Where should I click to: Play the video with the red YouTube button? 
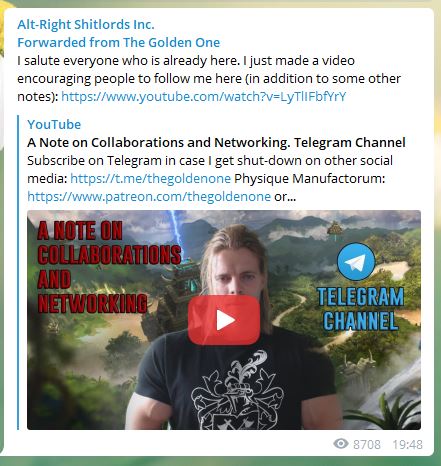tap(224, 320)
